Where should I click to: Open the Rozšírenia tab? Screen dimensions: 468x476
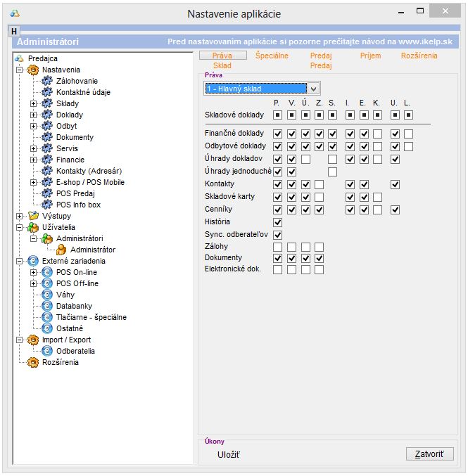(x=419, y=56)
